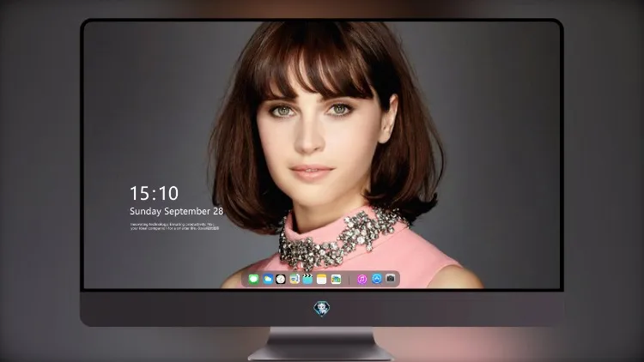This screenshot has width=644, height=362.
Task: Open the photo gallery dock icon
Action: [336, 279]
